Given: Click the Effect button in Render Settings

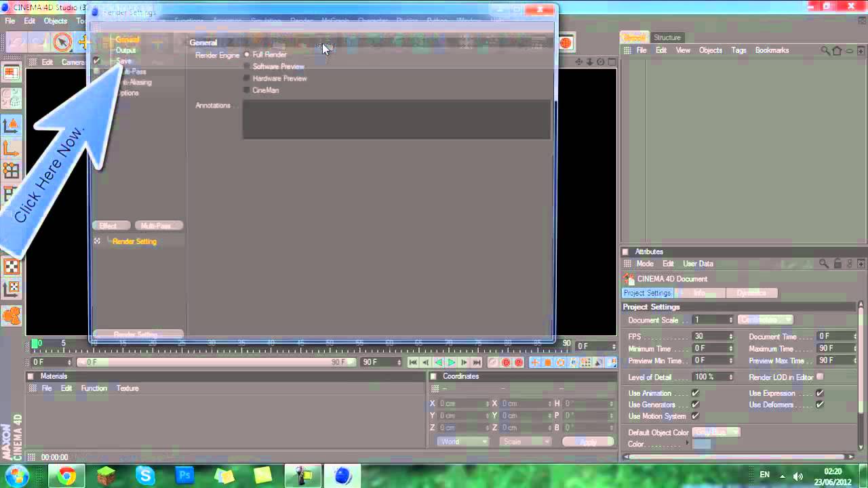Looking at the screenshot, I should [x=112, y=226].
